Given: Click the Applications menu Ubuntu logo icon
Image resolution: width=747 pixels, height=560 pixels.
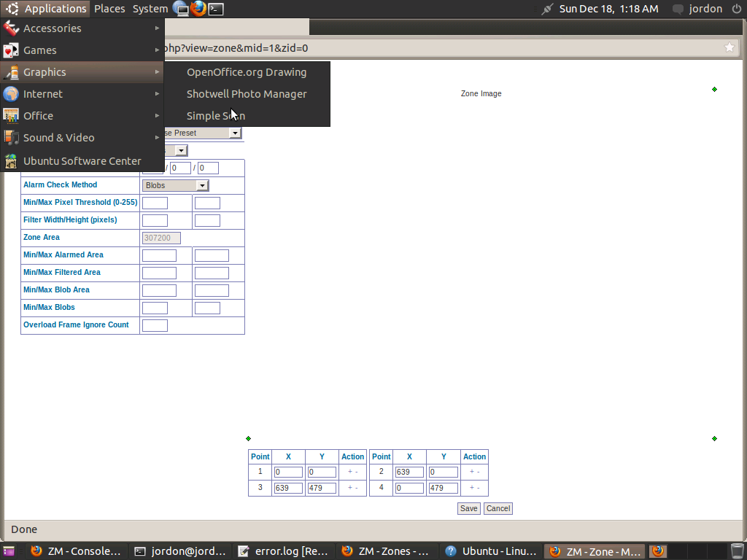Looking at the screenshot, I should pos(12,9).
